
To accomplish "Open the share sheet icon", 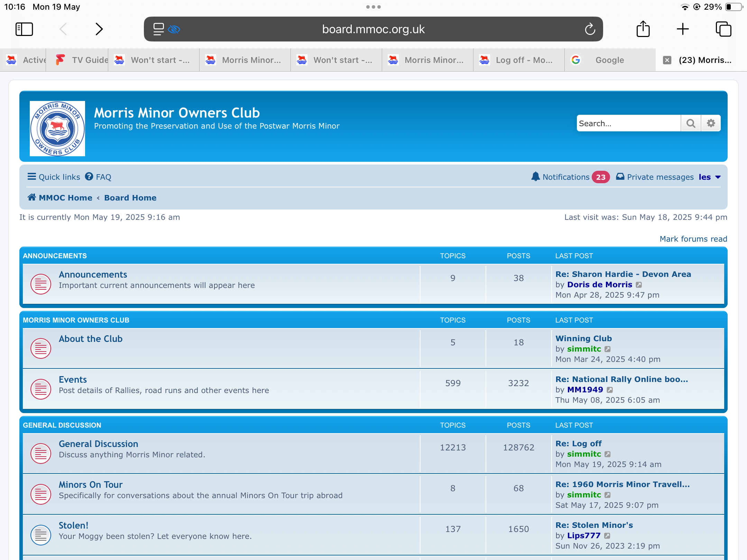I will point(643,28).
